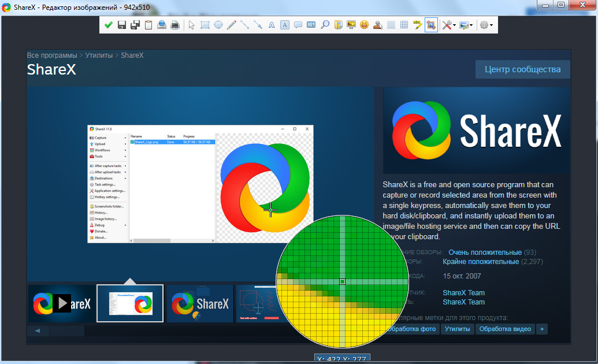The image size is (598, 364).
Task: Click 'Утилиты' breadcrumb link
Action: pos(99,55)
